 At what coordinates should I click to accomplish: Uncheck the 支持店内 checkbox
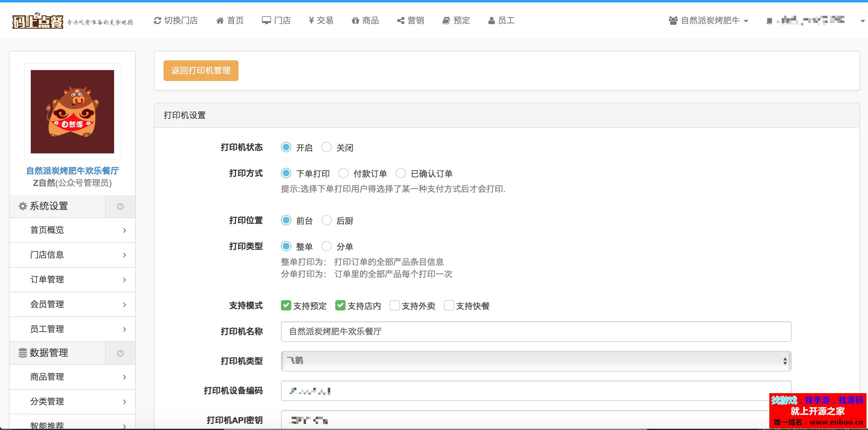[340, 306]
